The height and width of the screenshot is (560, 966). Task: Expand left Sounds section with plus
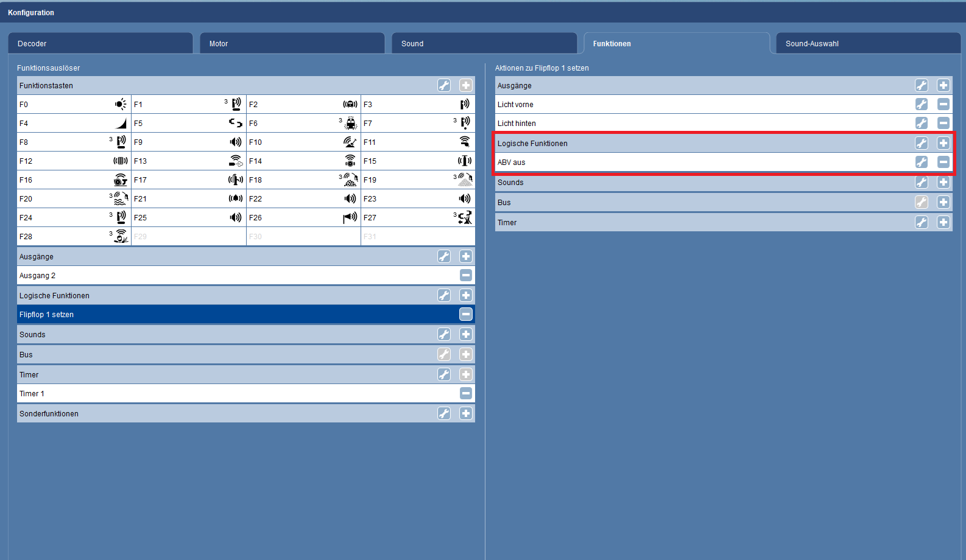466,335
